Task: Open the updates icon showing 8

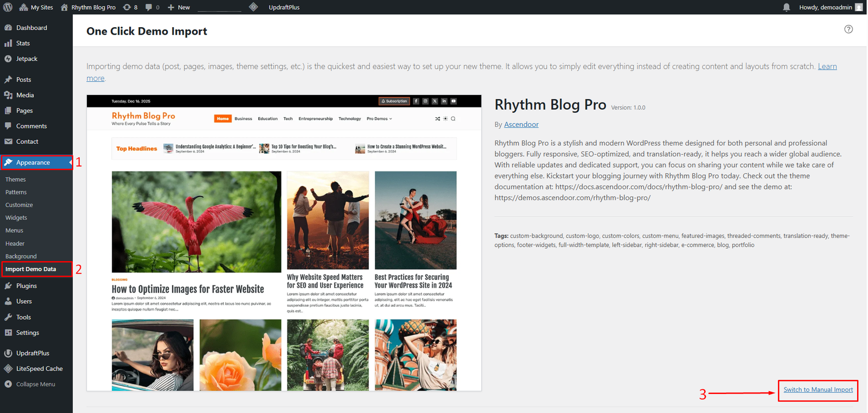Action: (130, 7)
